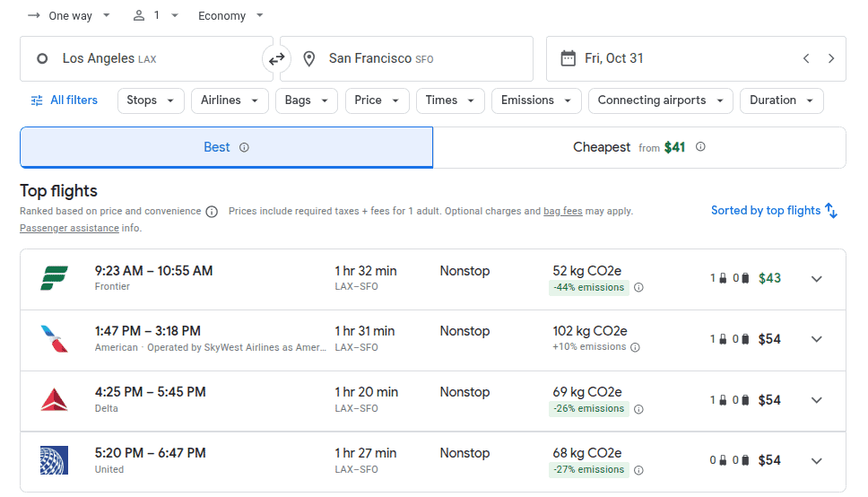
Task: Click checked bag icon on Frontier row
Action: (x=745, y=278)
